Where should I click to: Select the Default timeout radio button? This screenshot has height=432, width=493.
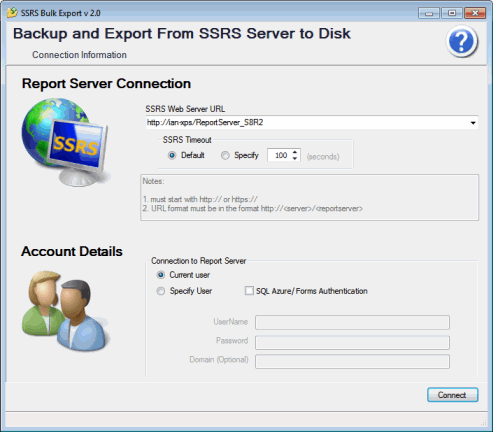point(172,155)
